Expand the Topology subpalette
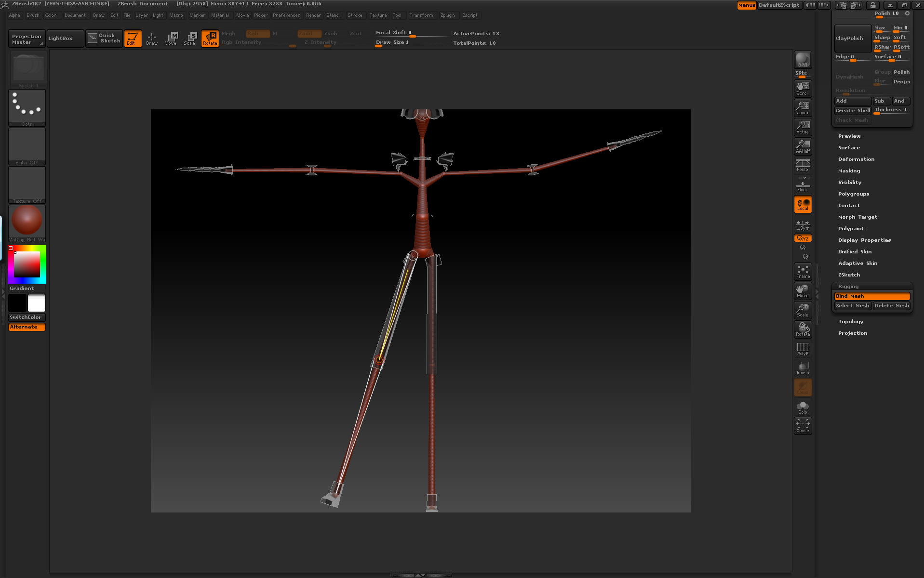 tap(850, 322)
